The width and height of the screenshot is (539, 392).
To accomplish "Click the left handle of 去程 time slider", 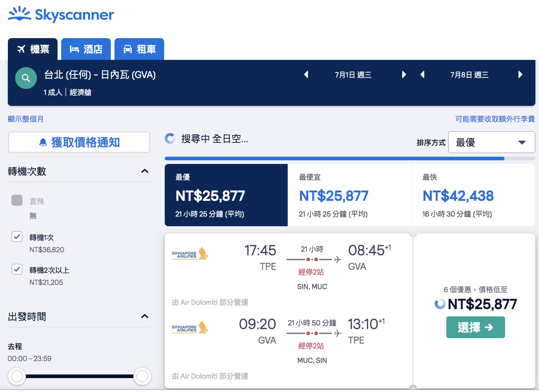I will (x=17, y=376).
